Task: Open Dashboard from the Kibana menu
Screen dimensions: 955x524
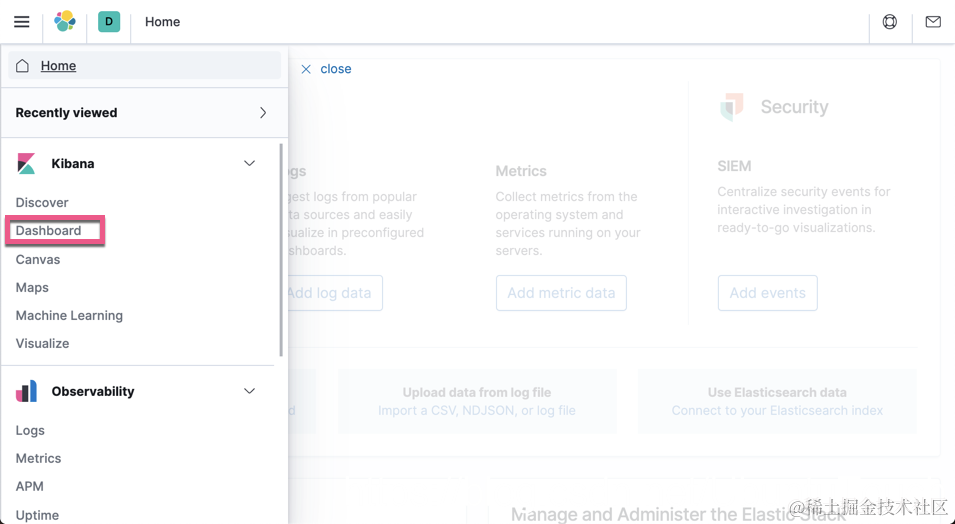Action: point(48,230)
